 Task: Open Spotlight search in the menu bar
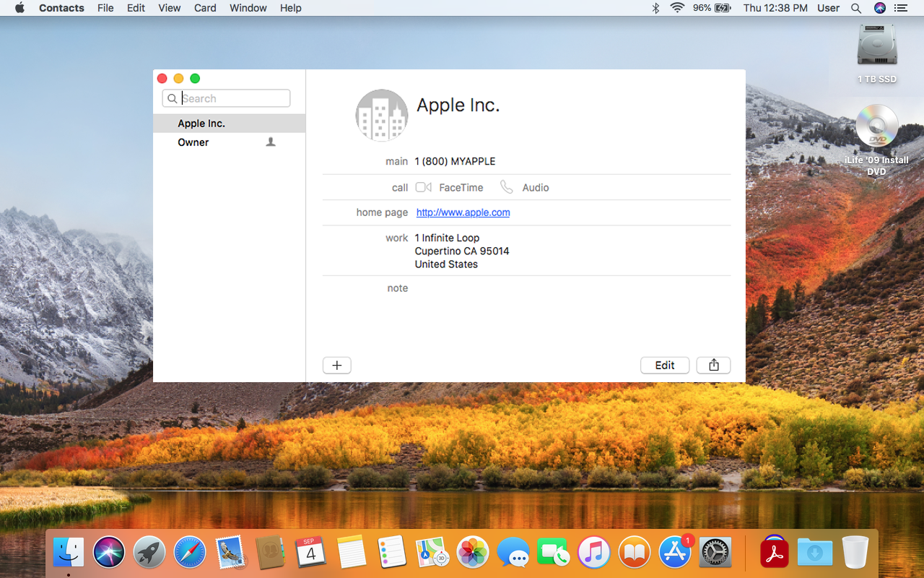coord(856,8)
